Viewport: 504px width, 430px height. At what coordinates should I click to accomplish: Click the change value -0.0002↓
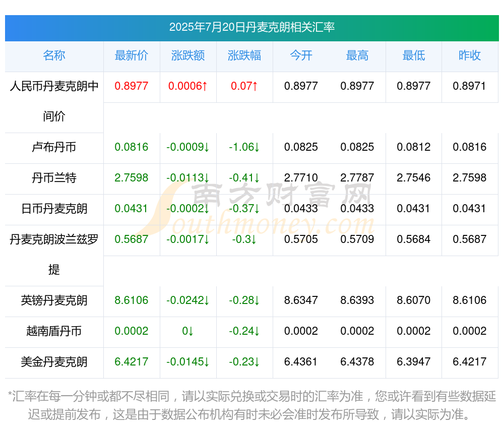click(x=188, y=209)
